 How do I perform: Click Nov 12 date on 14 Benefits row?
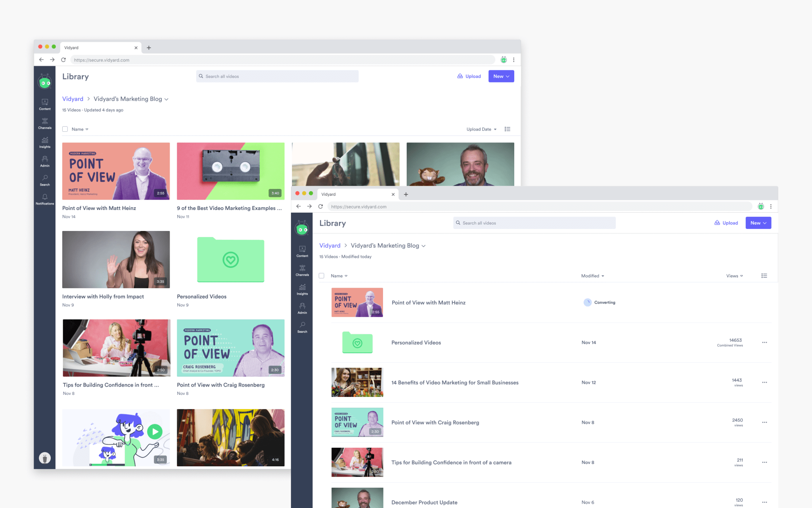pos(589,383)
